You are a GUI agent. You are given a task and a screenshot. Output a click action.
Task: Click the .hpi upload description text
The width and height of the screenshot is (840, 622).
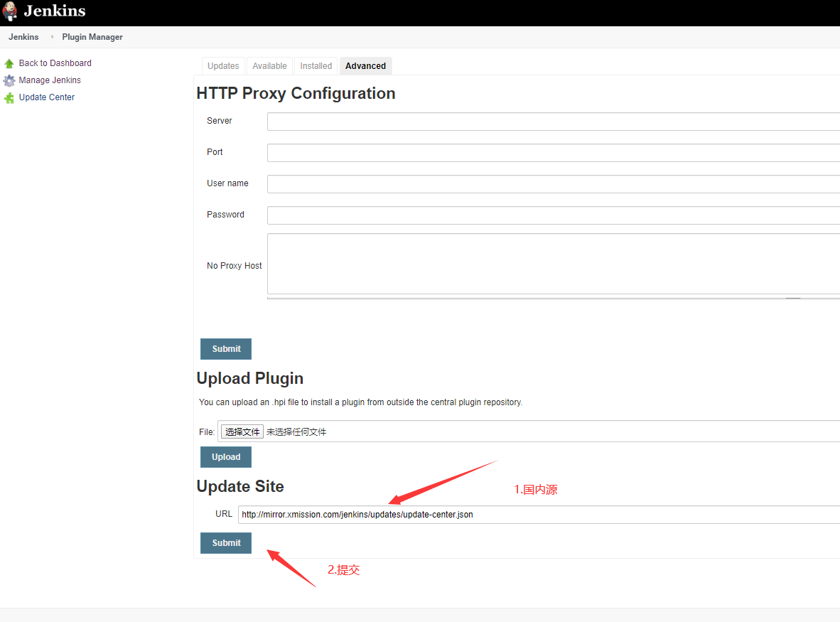pos(360,402)
